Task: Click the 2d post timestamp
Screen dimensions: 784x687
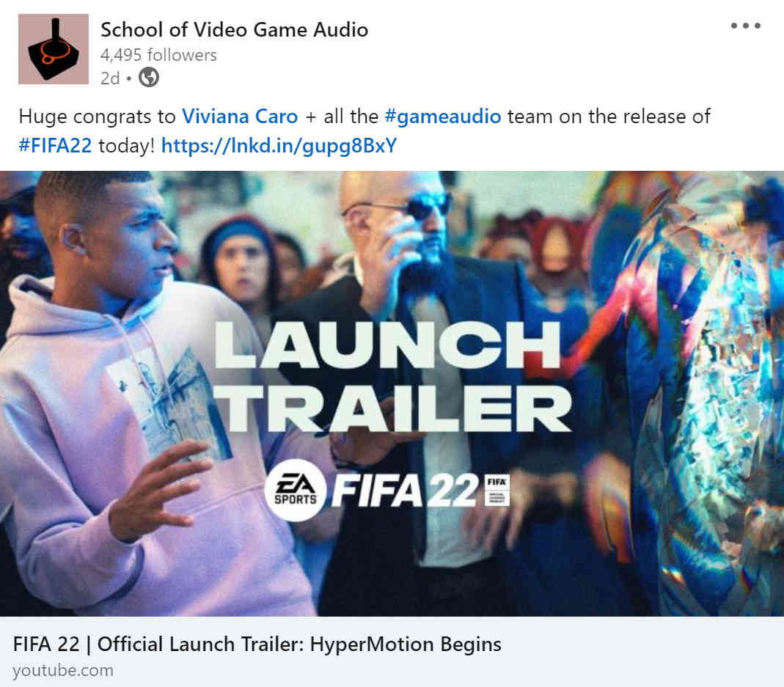Action: click(110, 78)
